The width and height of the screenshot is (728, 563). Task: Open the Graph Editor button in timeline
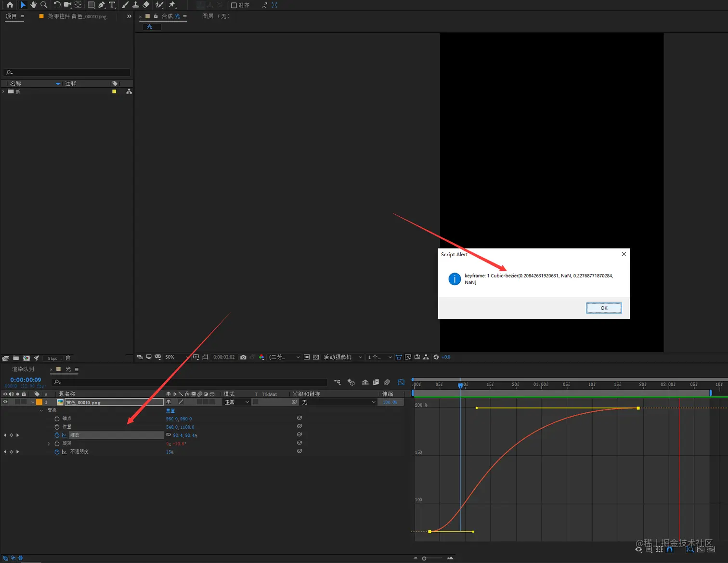[401, 382]
